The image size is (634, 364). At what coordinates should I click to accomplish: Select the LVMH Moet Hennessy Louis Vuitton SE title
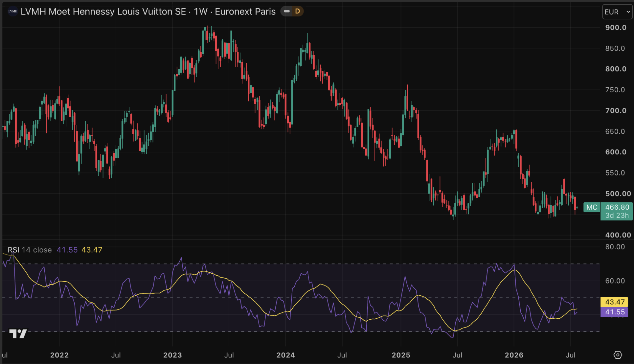click(x=103, y=11)
